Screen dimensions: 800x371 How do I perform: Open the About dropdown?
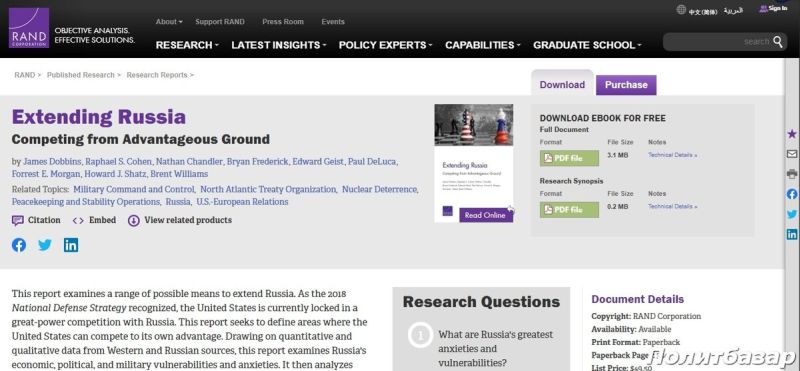click(x=169, y=22)
